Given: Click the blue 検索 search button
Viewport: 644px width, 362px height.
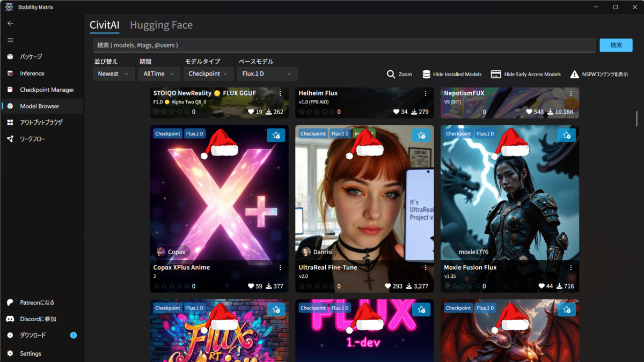Looking at the screenshot, I should 616,45.
